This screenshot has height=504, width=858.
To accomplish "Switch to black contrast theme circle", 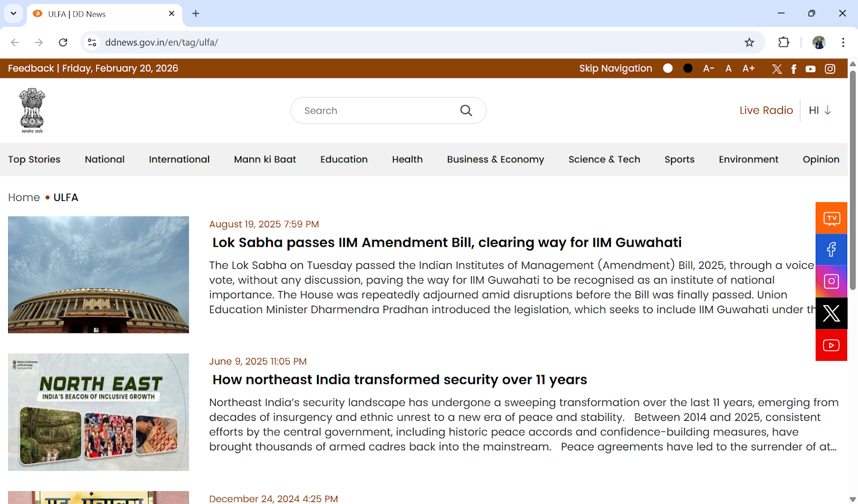I will pos(688,68).
